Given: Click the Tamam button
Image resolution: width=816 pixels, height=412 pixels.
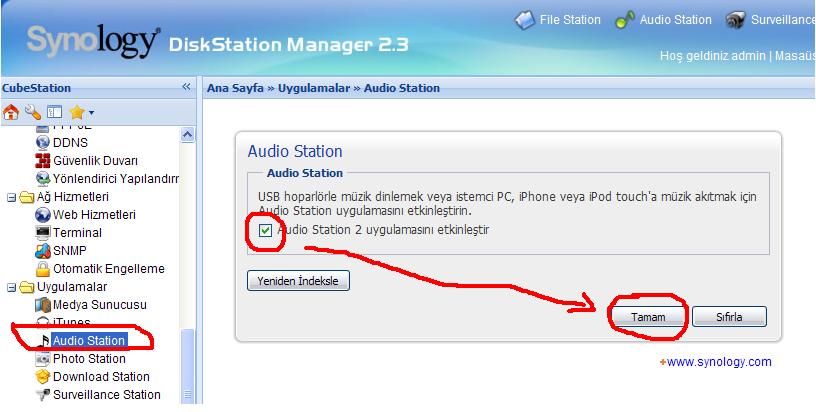Looking at the screenshot, I should 648,317.
